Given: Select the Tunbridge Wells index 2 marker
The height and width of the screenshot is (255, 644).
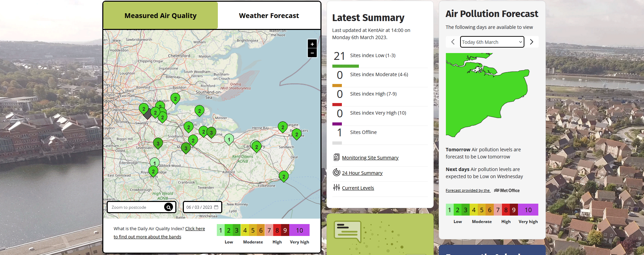Looking at the screenshot, I should [x=153, y=171].
